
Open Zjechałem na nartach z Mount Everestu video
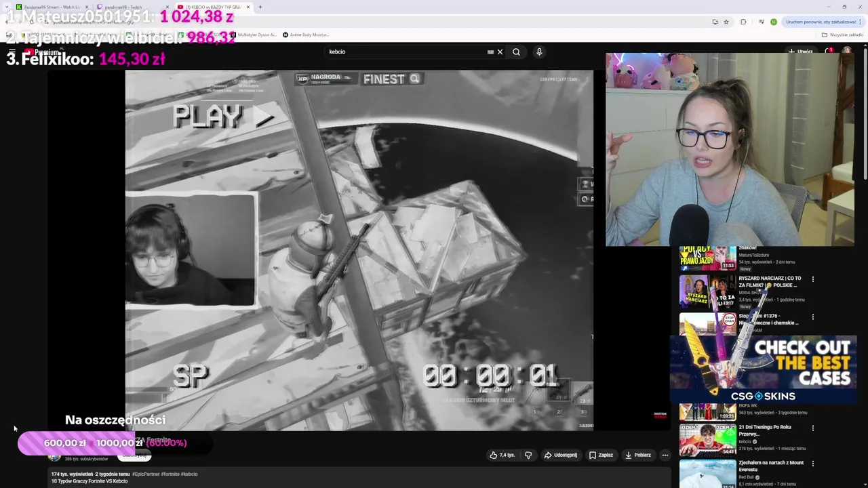click(771, 466)
